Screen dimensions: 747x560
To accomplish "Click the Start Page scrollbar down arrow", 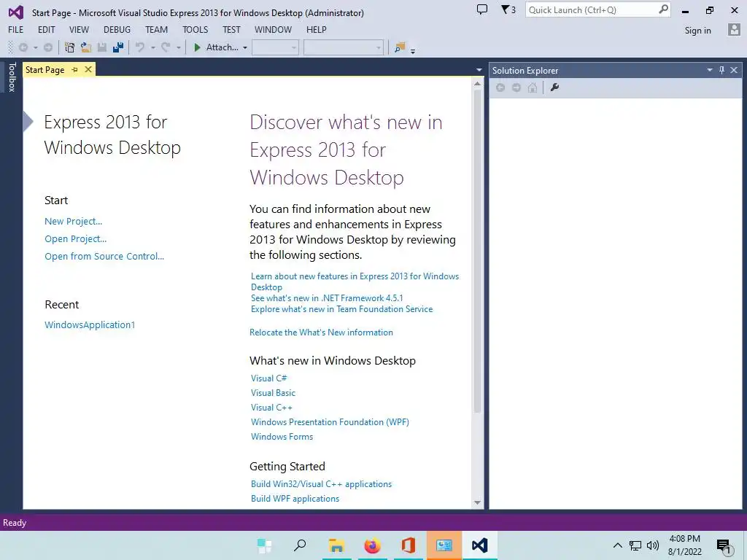I will coord(477,503).
